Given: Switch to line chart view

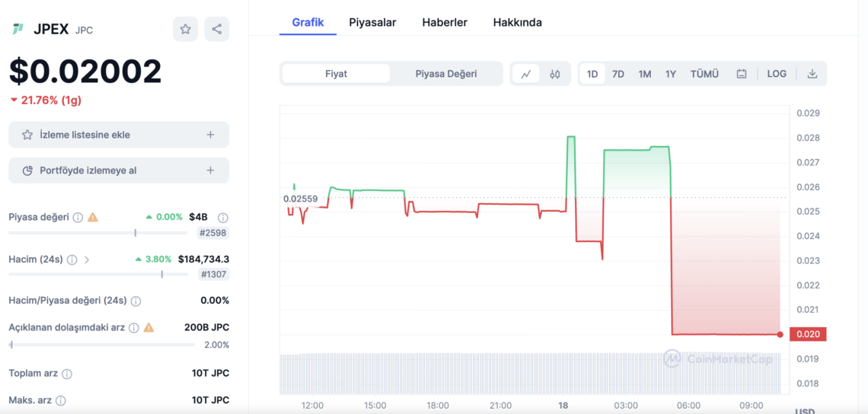Looking at the screenshot, I should [526, 74].
